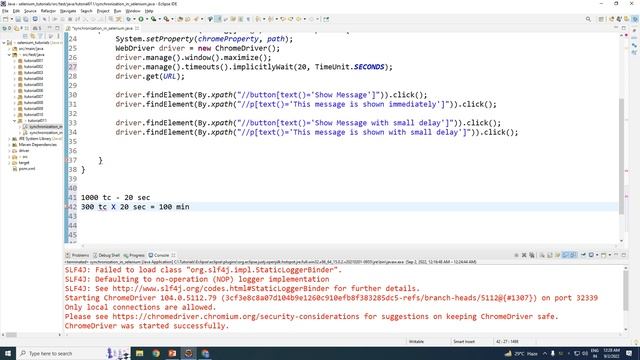The height and width of the screenshot is (360, 640).
Task: Switch to the Progress tab
Action: coord(134,255)
